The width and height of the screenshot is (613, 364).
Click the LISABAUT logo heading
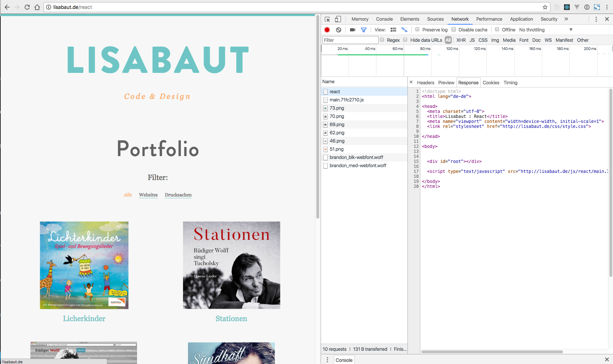(x=158, y=60)
